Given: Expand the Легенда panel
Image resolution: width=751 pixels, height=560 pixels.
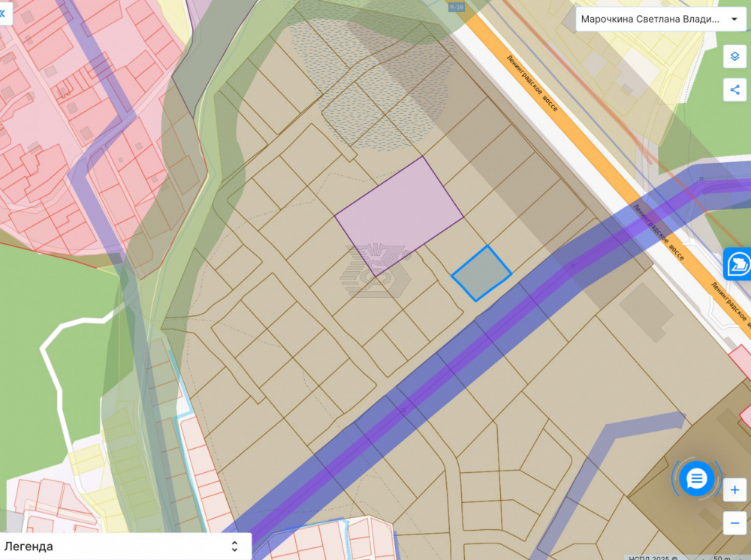Looking at the screenshot, I should click(125, 546).
